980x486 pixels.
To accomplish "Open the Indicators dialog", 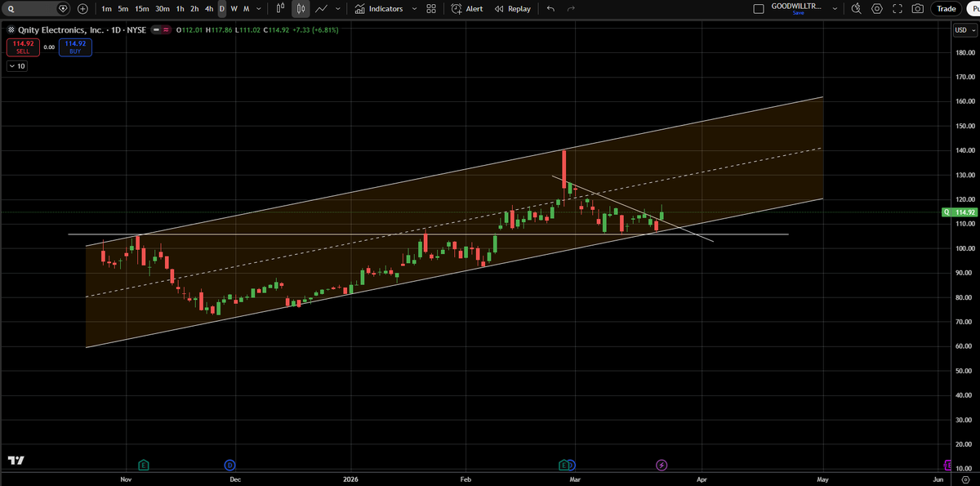I will point(378,9).
